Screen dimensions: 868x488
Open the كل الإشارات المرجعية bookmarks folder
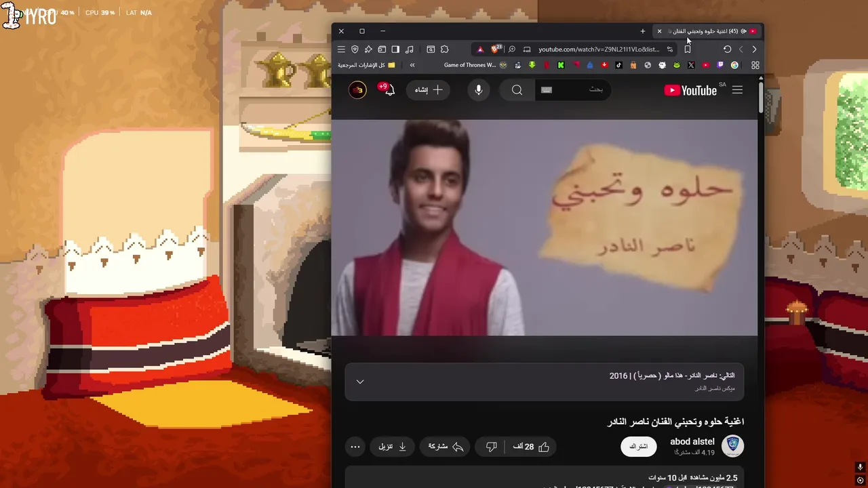367,65
